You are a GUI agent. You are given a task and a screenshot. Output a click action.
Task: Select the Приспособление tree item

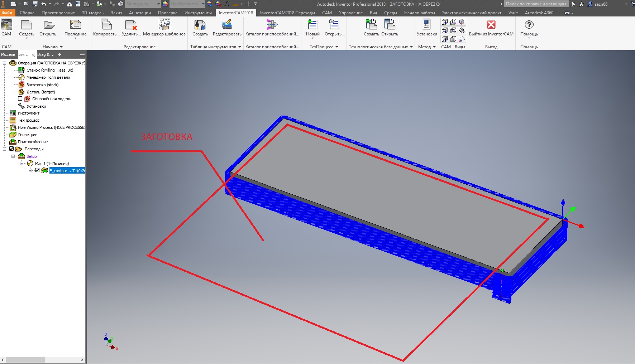[x=33, y=142]
